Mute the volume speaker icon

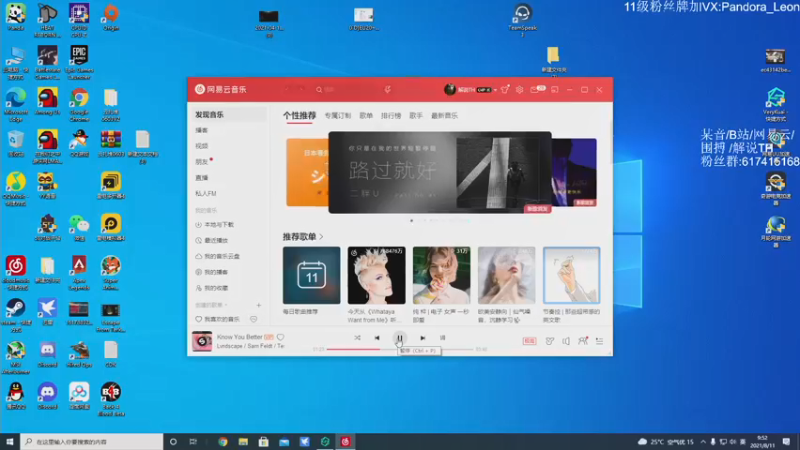[566, 341]
